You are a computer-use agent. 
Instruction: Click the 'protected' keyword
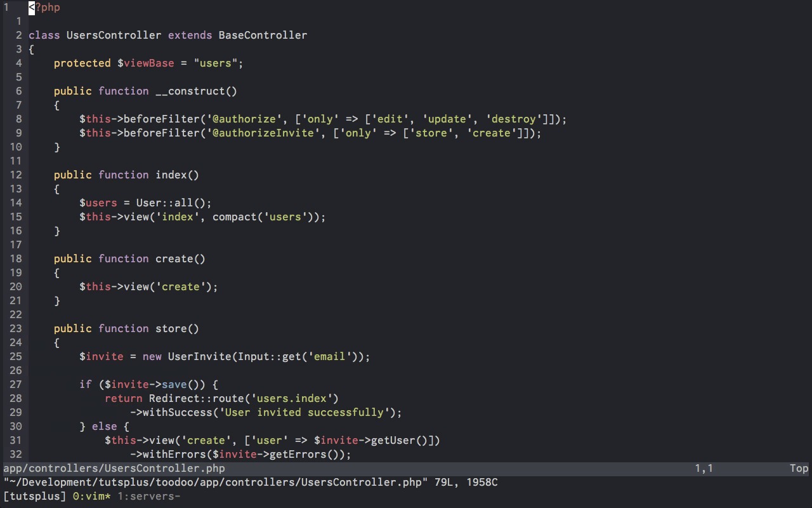click(82, 63)
